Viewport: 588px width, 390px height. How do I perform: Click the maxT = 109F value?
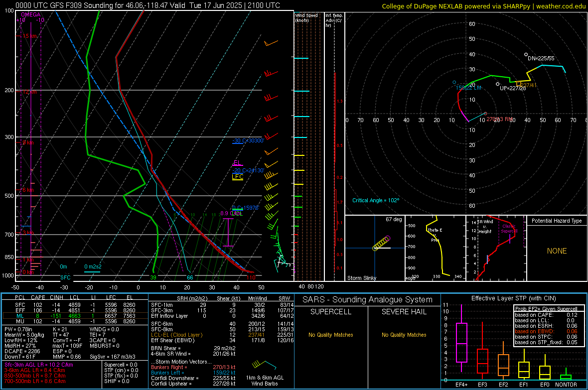(67, 345)
